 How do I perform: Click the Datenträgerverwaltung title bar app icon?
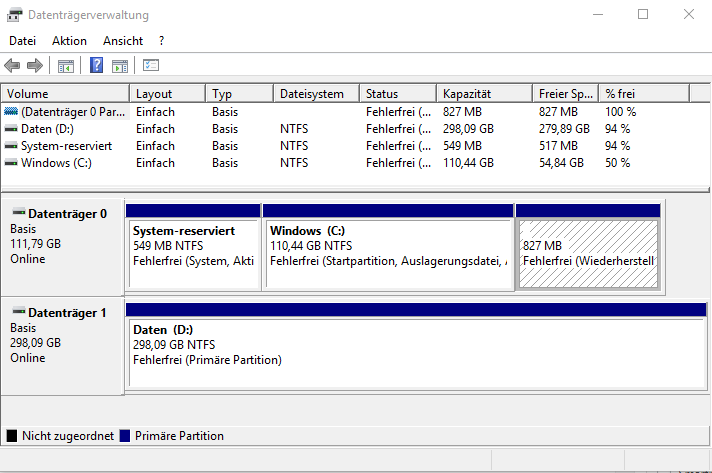point(15,15)
